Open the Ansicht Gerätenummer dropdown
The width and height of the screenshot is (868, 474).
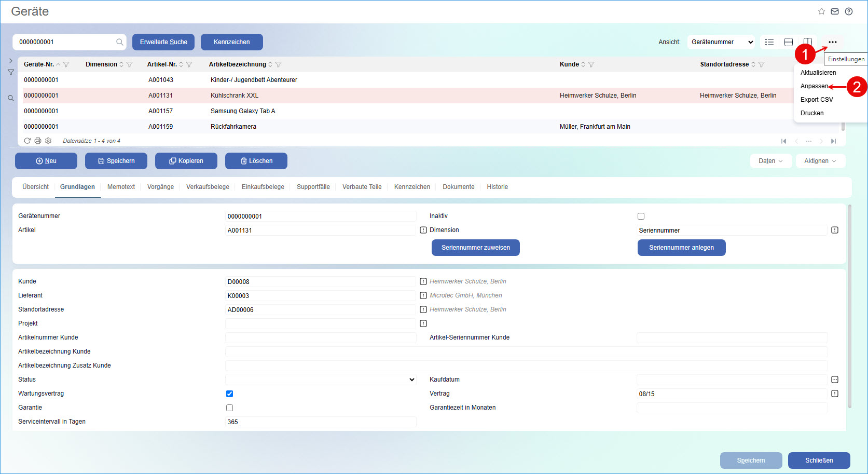tap(722, 42)
